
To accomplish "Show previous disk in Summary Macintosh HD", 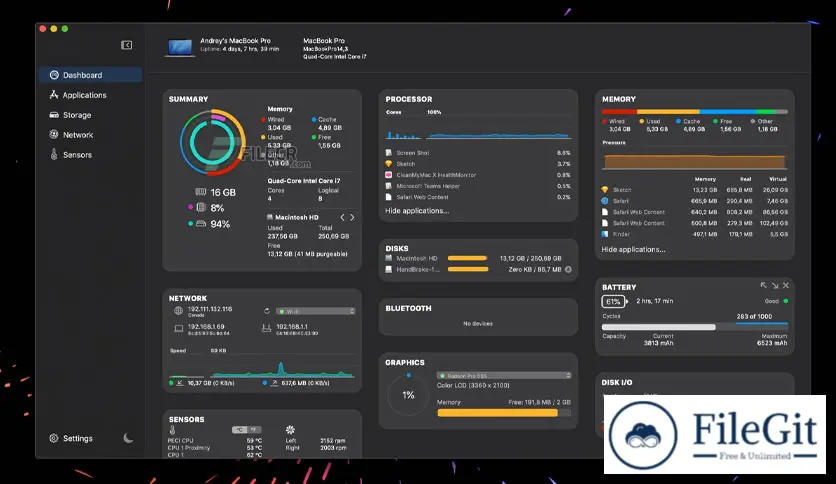I will [x=342, y=217].
